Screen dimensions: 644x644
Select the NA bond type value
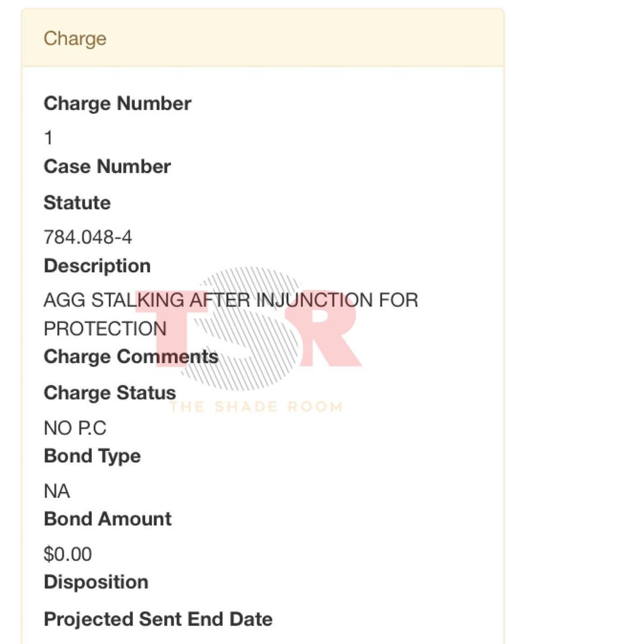tap(57, 491)
